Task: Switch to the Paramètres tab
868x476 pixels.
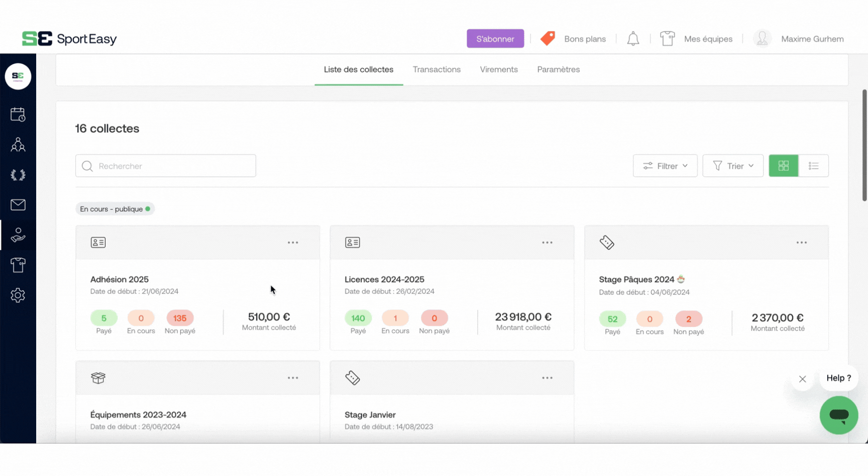Action: (x=559, y=69)
